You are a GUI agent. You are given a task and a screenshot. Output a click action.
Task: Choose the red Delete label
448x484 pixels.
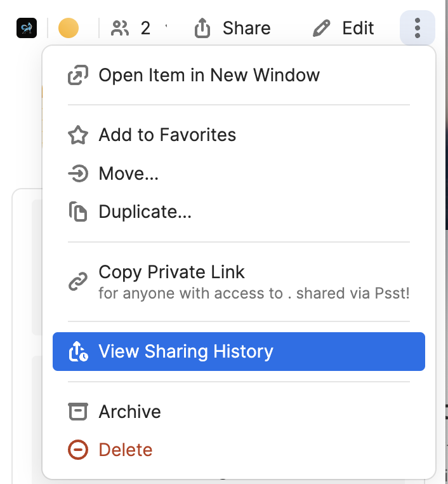coord(125,450)
